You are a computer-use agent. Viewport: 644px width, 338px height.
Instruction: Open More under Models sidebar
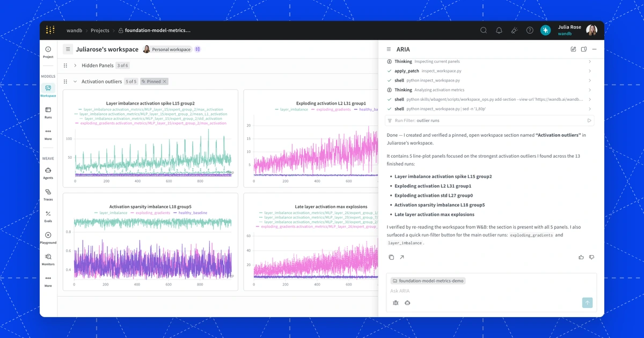48,134
